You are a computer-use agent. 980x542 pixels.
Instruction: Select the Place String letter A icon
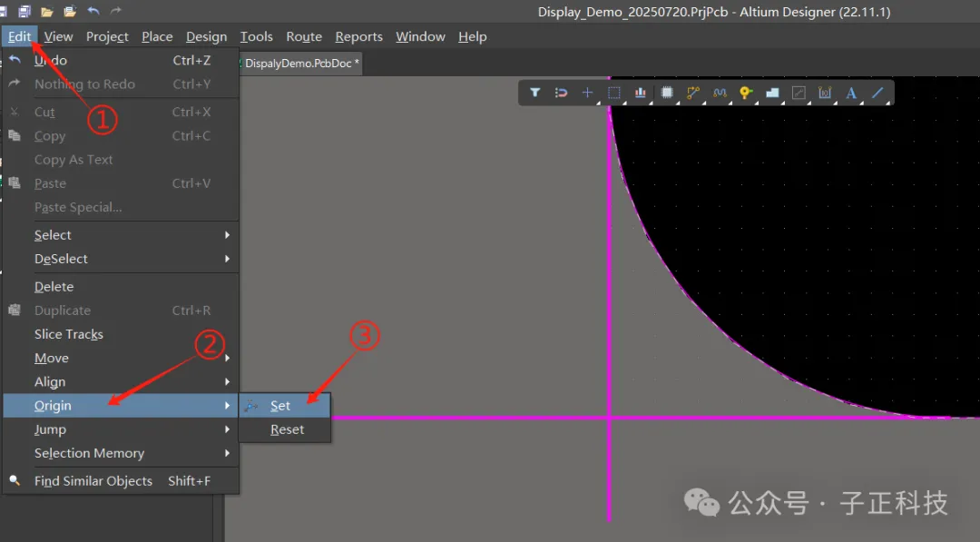click(851, 93)
